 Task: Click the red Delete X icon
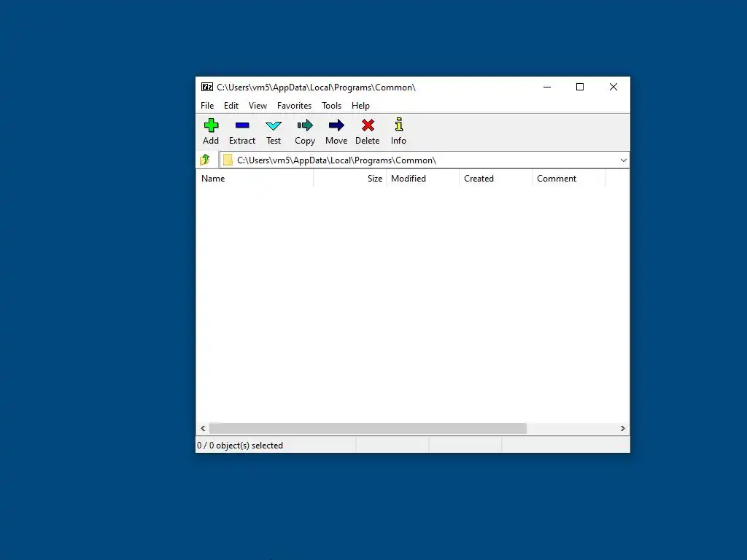(368, 125)
